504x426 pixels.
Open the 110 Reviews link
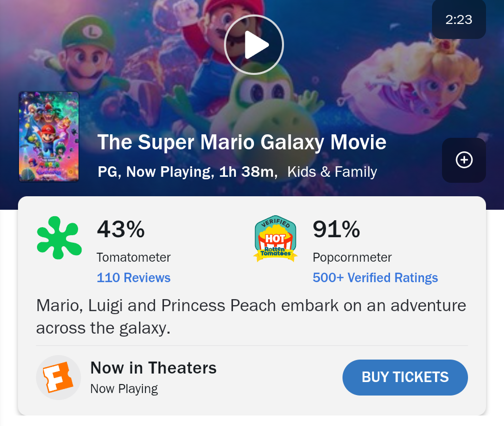click(x=133, y=278)
